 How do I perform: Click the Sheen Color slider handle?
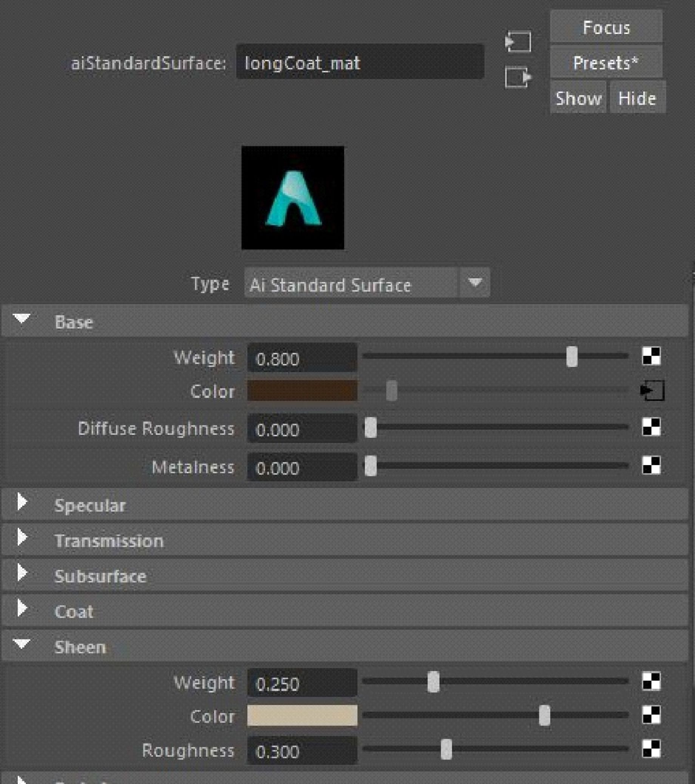click(545, 715)
